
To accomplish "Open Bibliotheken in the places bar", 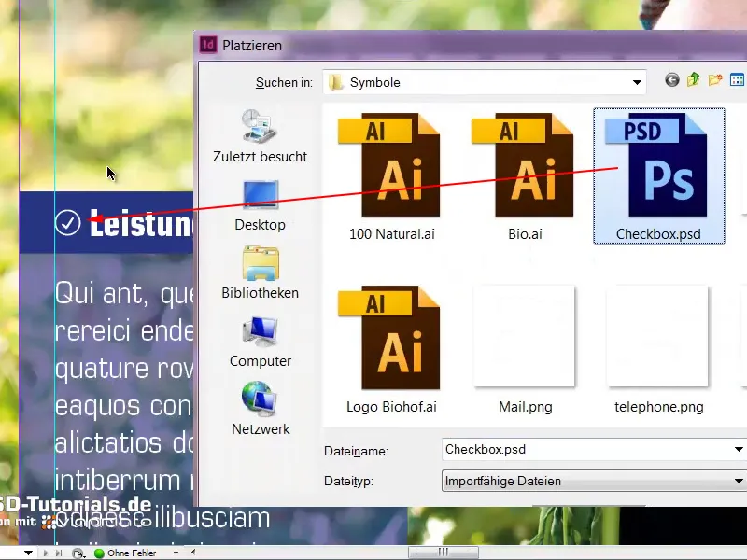I will click(261, 273).
